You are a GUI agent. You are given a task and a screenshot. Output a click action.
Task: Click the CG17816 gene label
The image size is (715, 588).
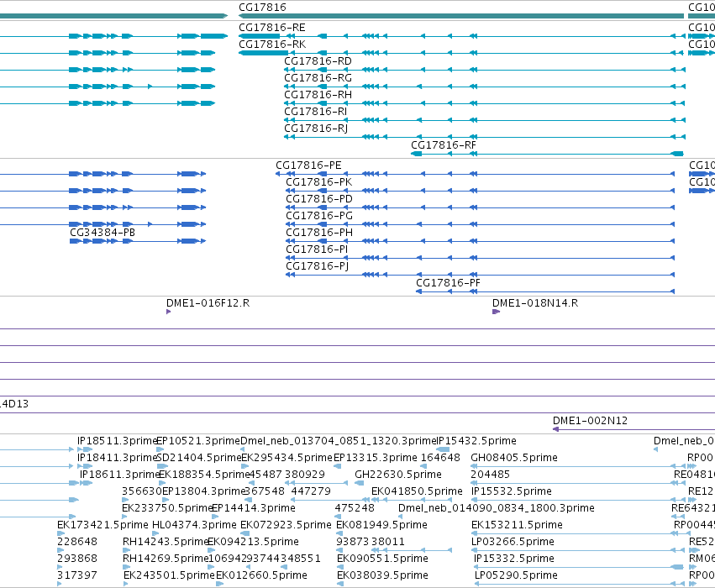(x=262, y=8)
